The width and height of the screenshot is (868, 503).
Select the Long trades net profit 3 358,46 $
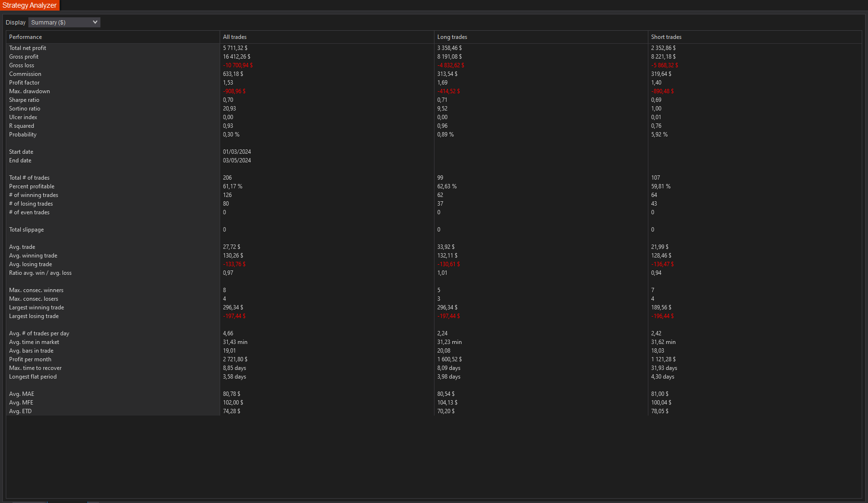tap(449, 48)
